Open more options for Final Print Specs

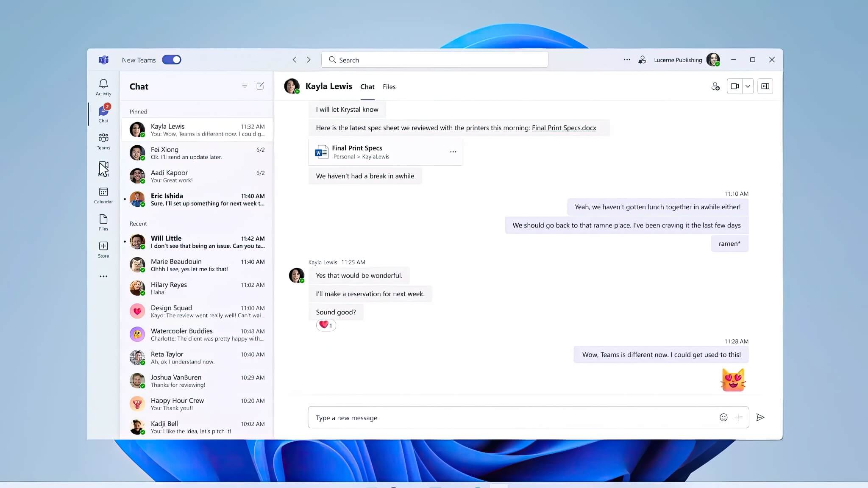click(453, 151)
